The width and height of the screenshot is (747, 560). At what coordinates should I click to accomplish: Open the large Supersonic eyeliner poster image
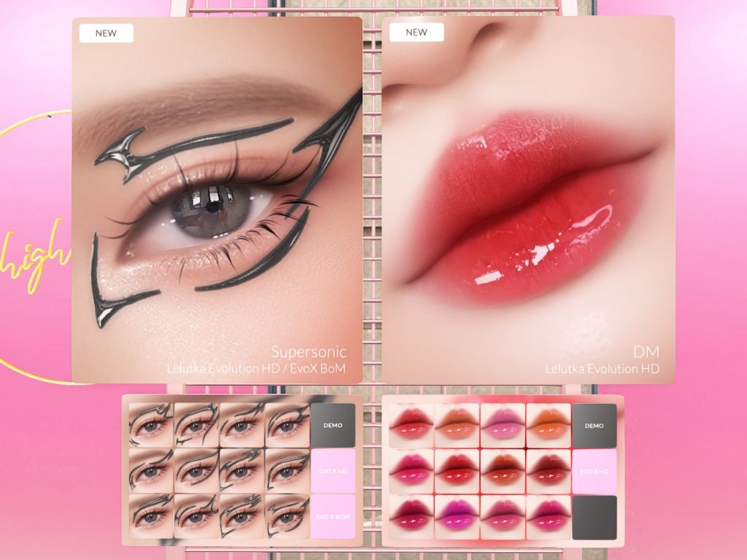point(217,200)
